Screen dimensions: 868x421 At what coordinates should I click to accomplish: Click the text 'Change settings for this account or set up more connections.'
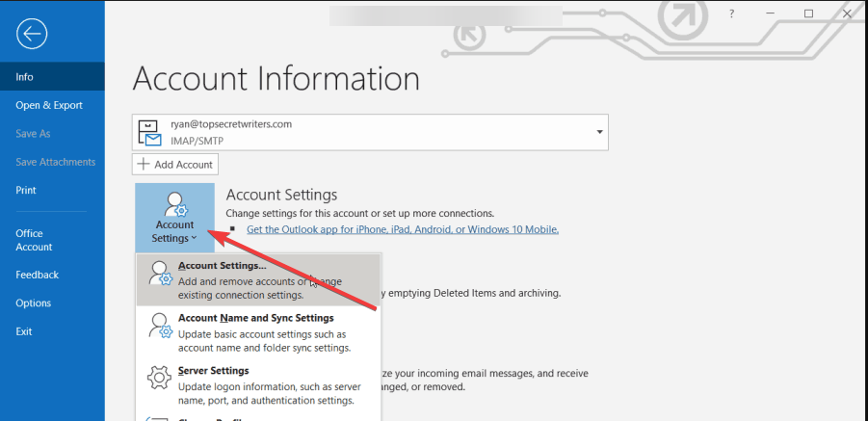pyautogui.click(x=360, y=213)
